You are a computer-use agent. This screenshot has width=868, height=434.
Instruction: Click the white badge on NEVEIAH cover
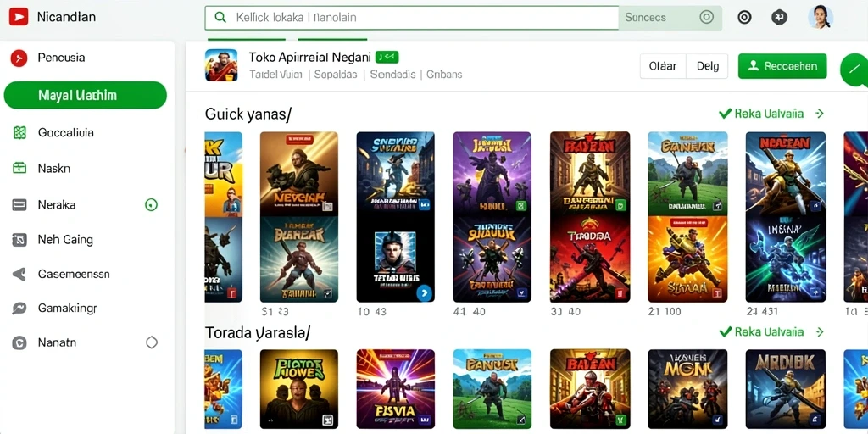coord(326,207)
